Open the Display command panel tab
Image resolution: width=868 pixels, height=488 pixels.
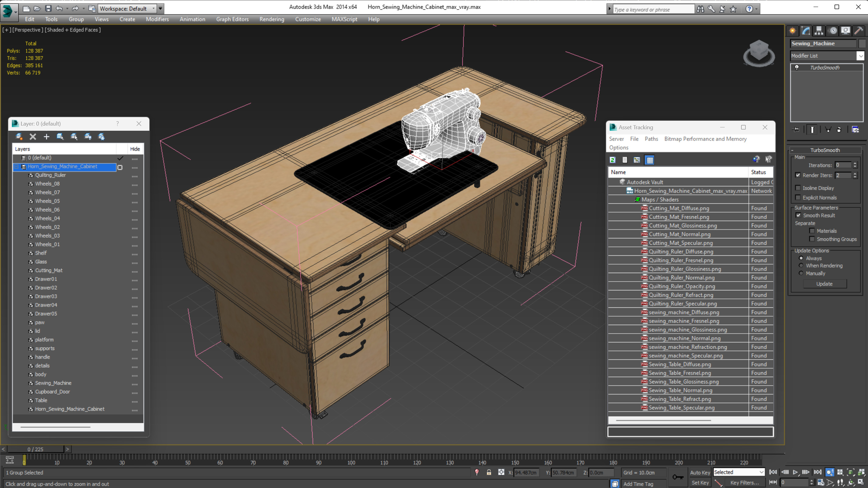click(845, 31)
